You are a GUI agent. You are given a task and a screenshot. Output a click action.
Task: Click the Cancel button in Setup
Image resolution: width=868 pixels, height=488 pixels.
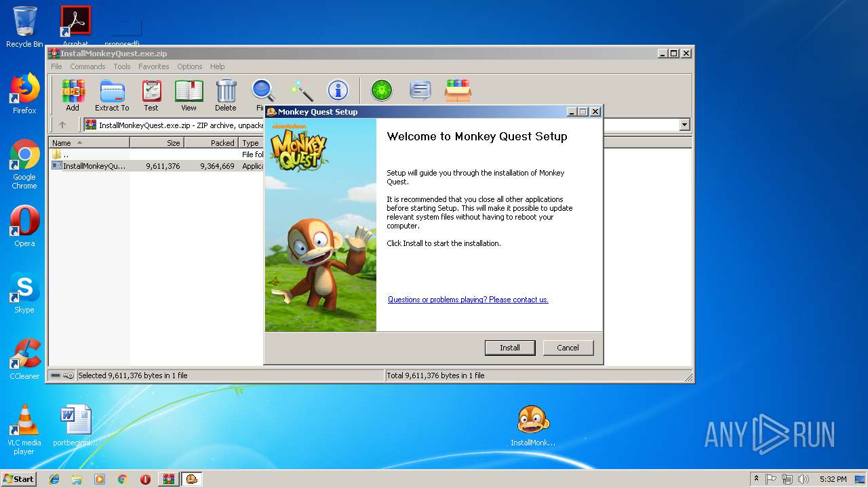click(568, 348)
